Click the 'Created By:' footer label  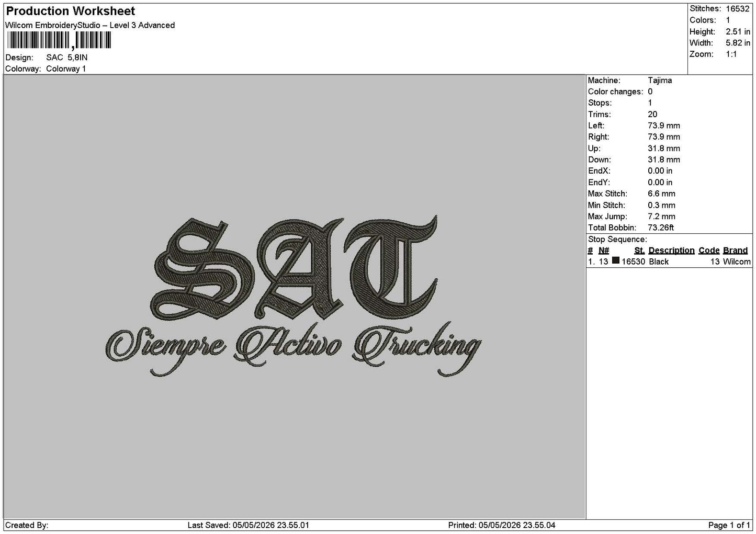[x=27, y=525]
